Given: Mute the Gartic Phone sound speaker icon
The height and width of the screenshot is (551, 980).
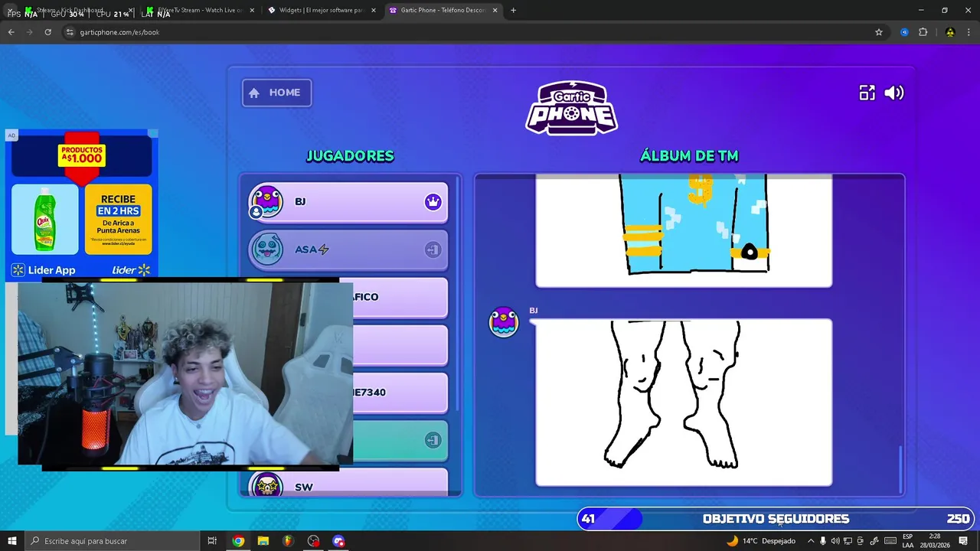Looking at the screenshot, I should point(893,93).
